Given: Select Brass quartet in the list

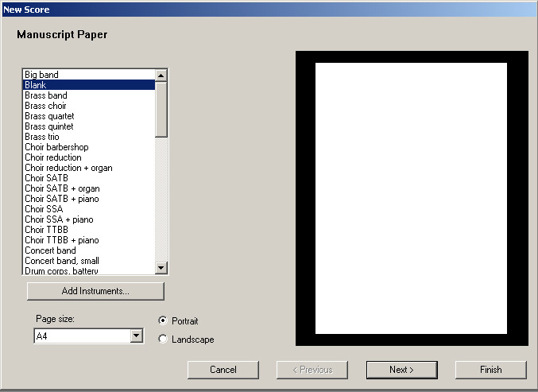Looking at the screenshot, I should (x=89, y=116).
